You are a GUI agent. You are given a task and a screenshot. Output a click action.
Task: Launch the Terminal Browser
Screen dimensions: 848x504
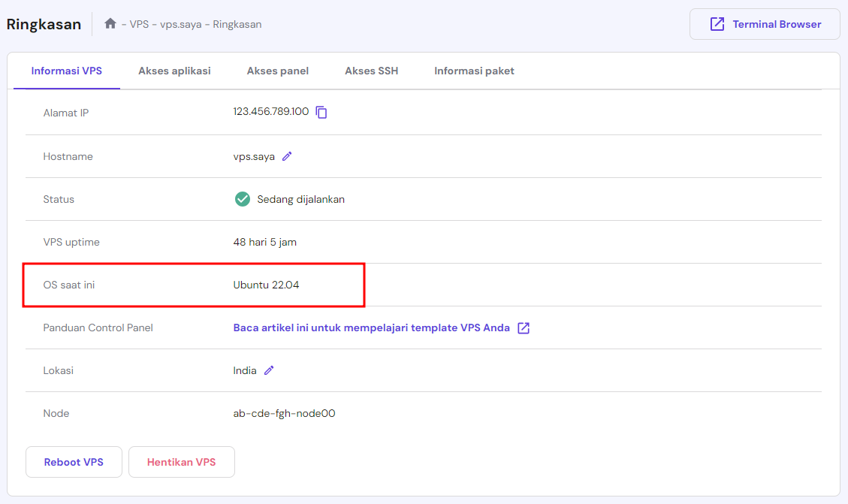click(764, 23)
